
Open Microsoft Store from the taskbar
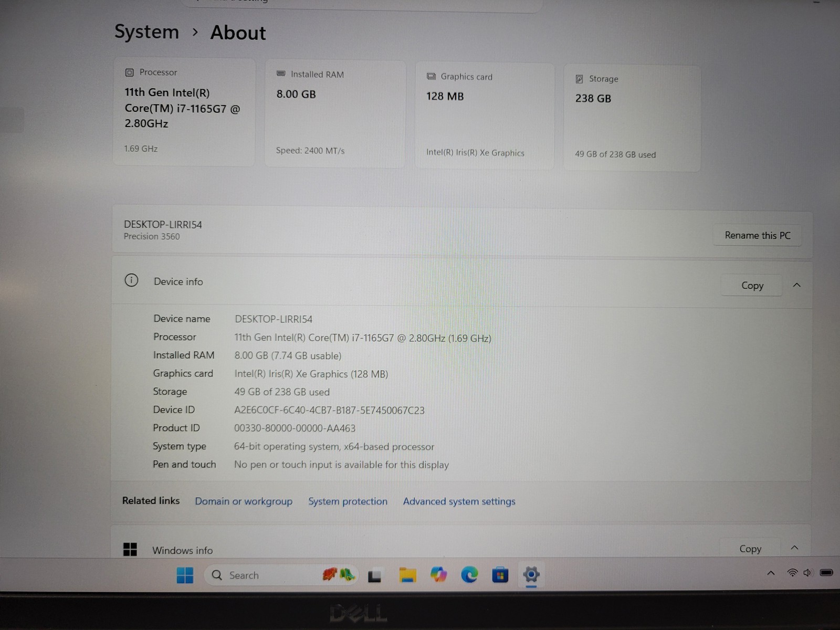(x=500, y=575)
